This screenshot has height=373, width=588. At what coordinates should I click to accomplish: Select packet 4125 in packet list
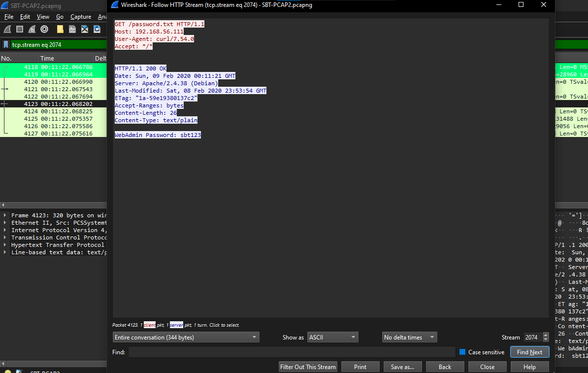53,119
